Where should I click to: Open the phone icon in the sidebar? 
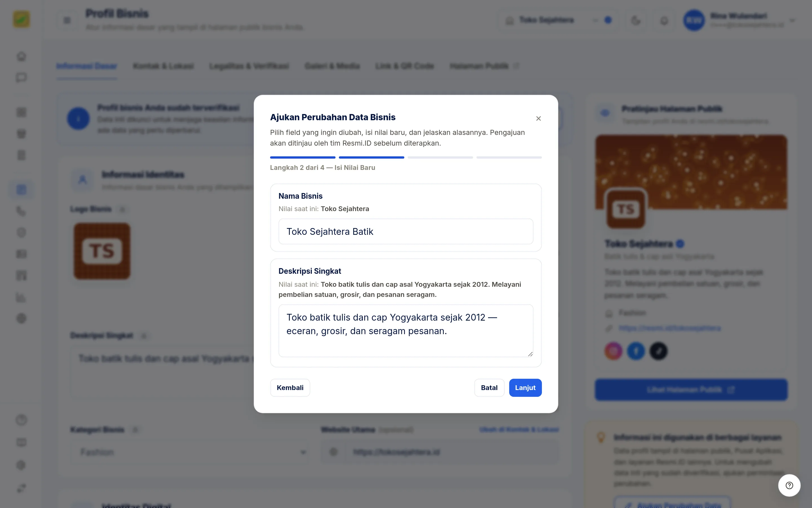point(21,211)
